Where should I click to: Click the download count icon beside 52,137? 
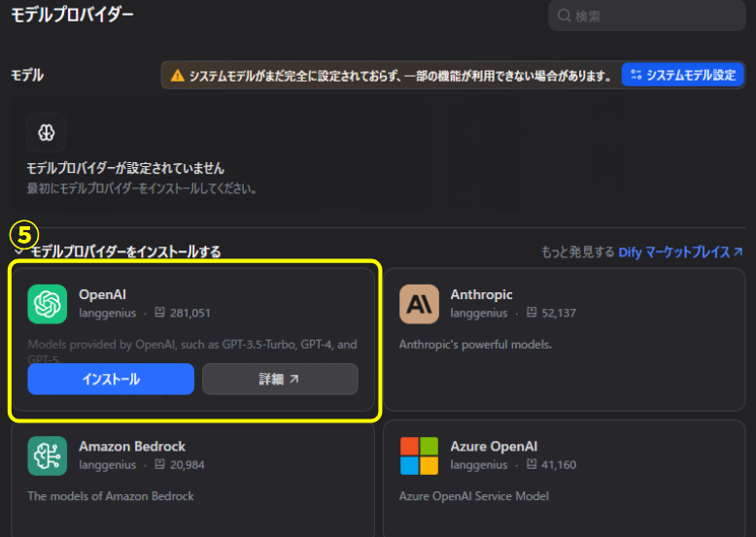coord(532,313)
